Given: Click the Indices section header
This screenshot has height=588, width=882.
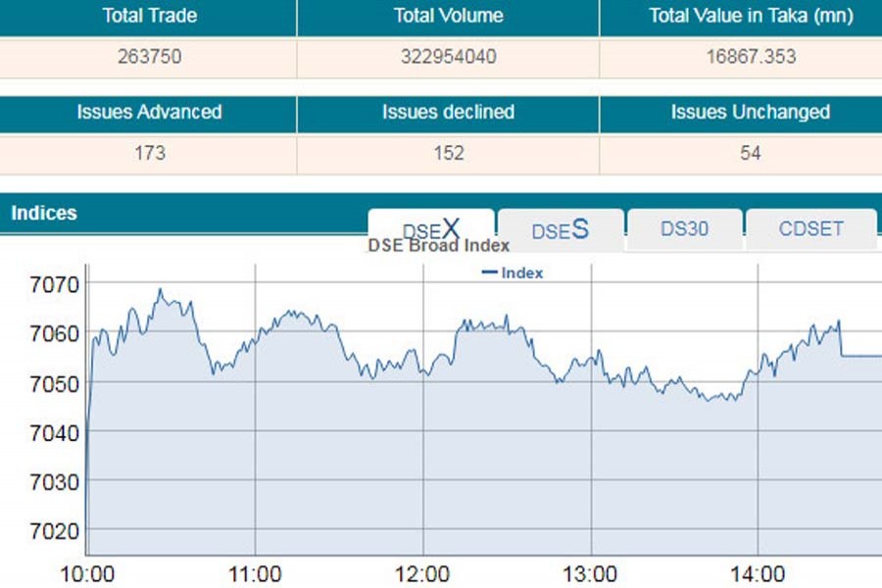Looking at the screenshot, I should coord(44,213).
